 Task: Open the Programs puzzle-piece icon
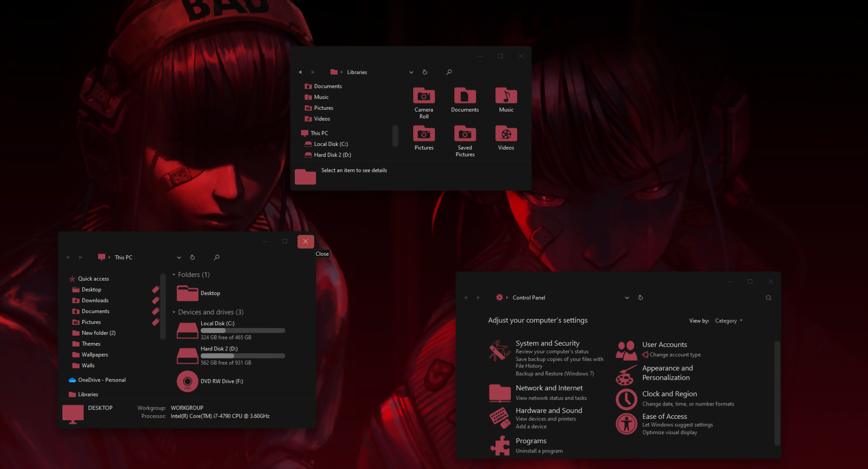tap(499, 446)
